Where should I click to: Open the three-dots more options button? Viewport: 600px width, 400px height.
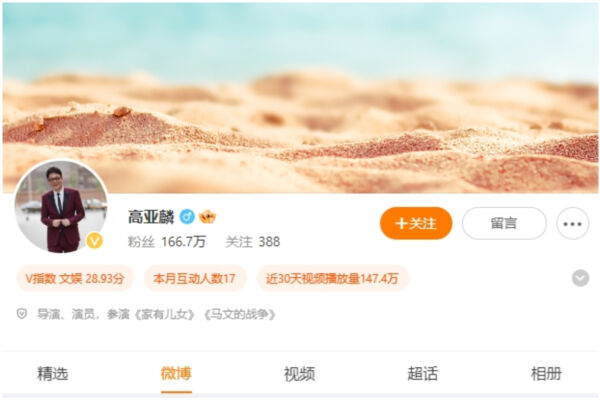tap(572, 224)
